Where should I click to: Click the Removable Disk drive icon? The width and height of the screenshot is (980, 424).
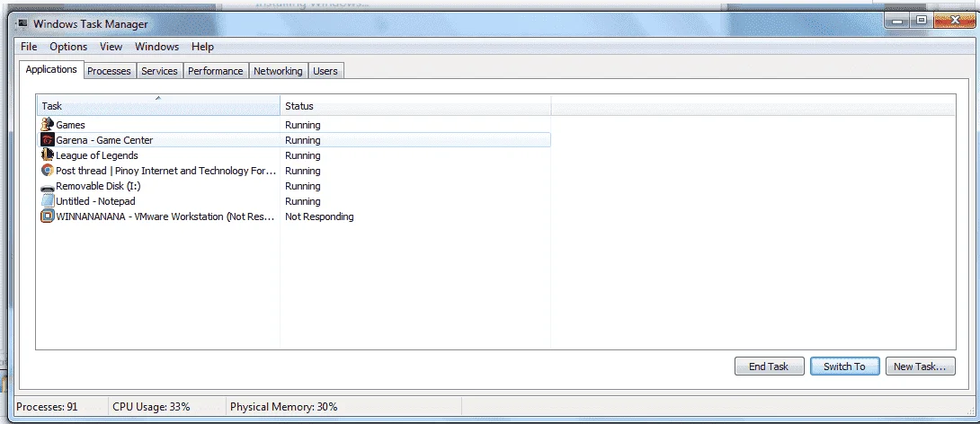pyautogui.click(x=48, y=186)
